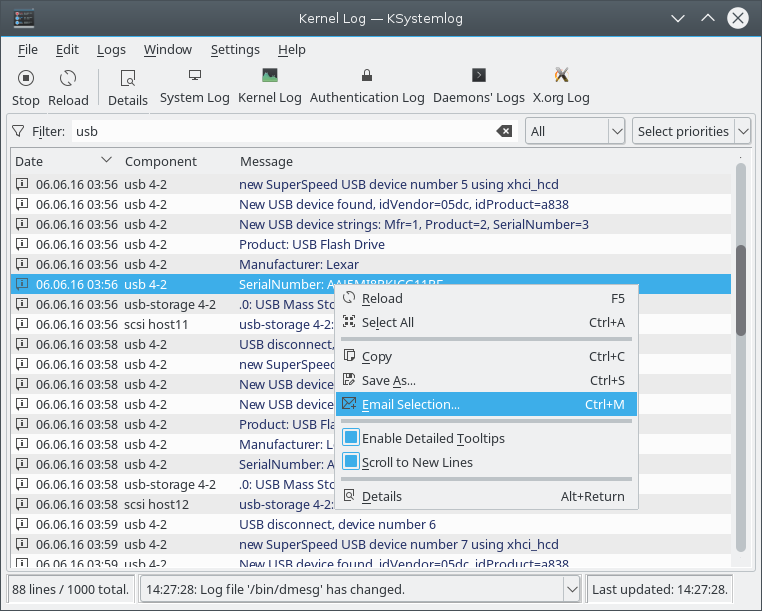The height and width of the screenshot is (611, 762).
Task: Open the Help menu
Action: click(x=292, y=50)
